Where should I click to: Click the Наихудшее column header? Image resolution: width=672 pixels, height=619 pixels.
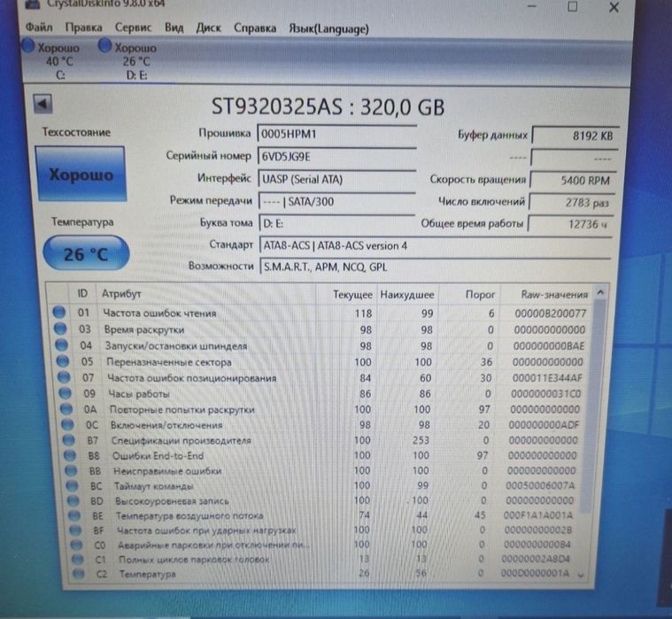(407, 295)
